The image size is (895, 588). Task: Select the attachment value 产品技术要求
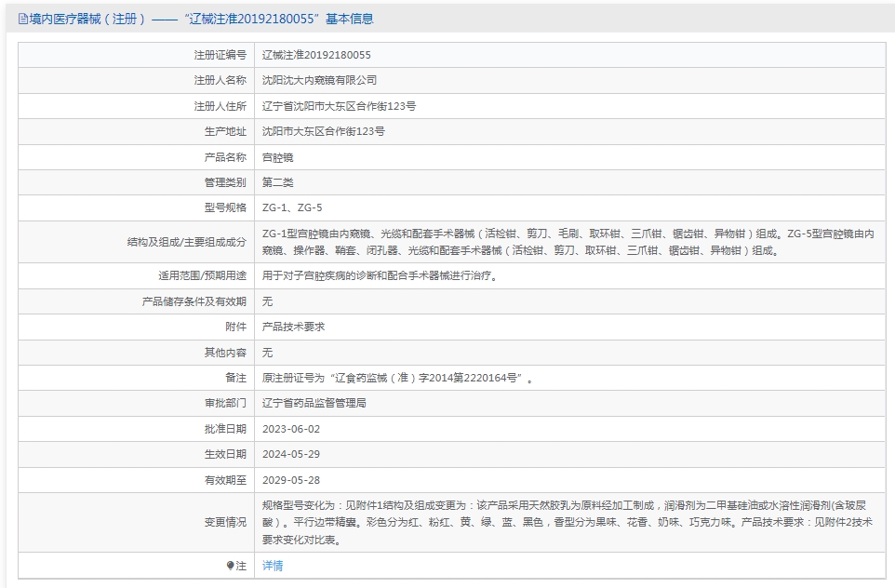pyautogui.click(x=293, y=327)
